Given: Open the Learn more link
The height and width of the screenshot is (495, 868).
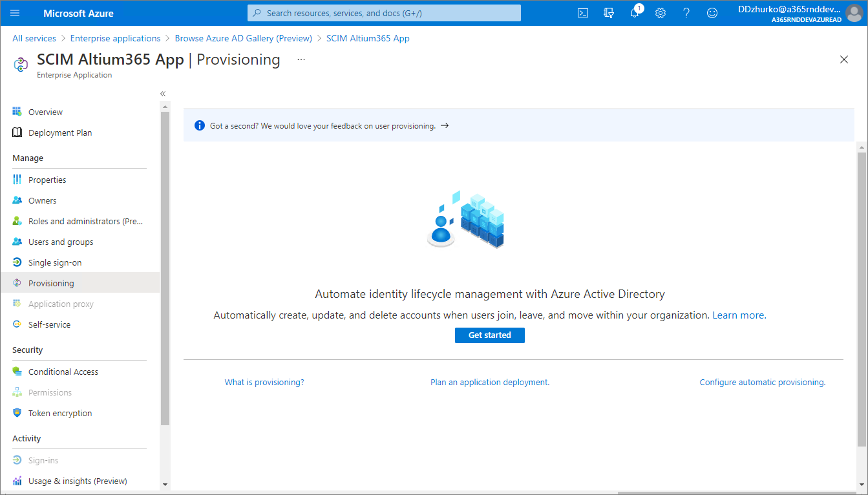Looking at the screenshot, I should pos(739,315).
